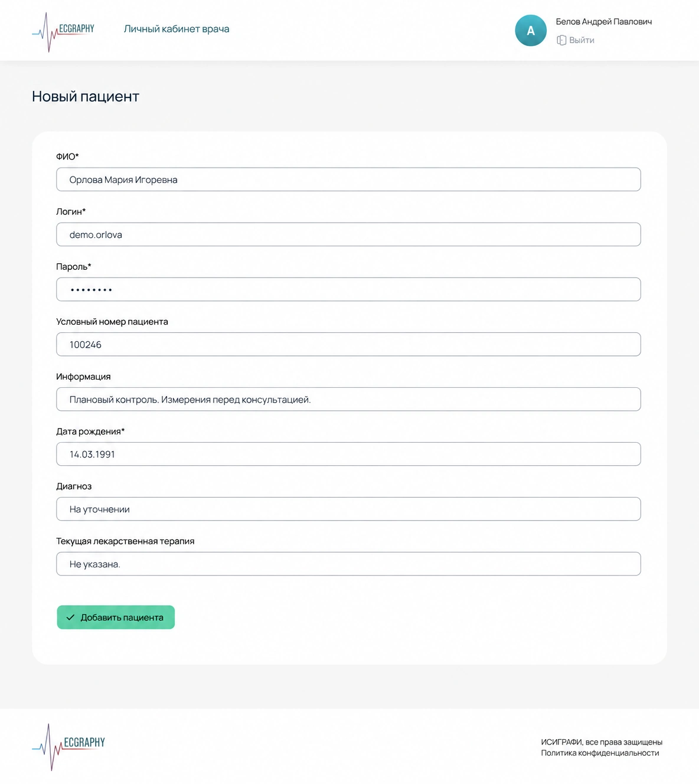Select the Пароль password field
This screenshot has height=784, width=699.
point(348,289)
